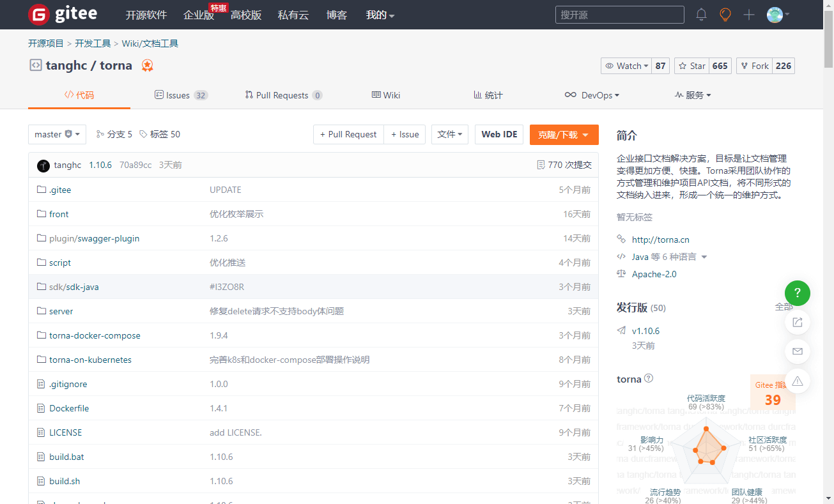
Task: Click the floating share icon
Action: coord(798,323)
